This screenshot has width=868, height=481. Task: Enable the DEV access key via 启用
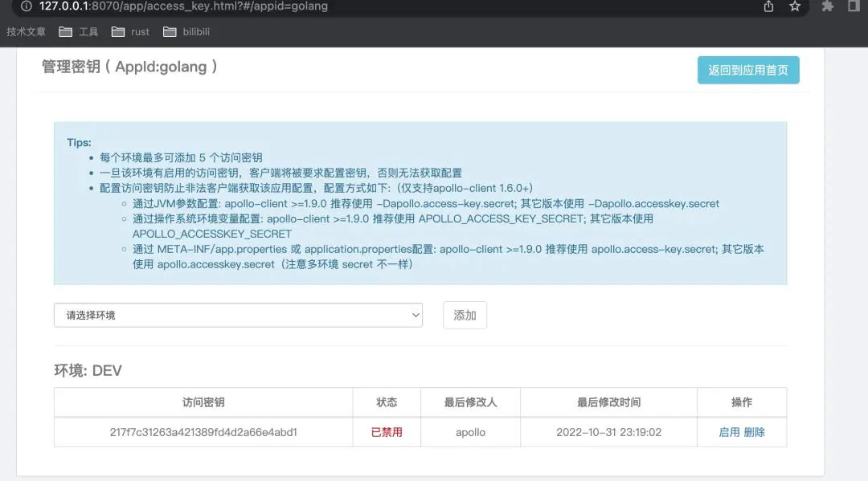729,432
